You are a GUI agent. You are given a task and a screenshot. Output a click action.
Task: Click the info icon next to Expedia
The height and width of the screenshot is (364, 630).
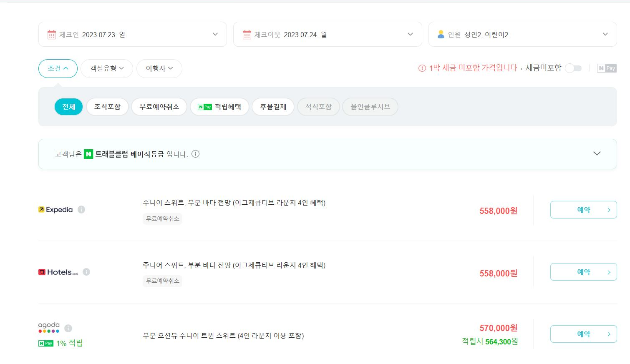(x=81, y=209)
